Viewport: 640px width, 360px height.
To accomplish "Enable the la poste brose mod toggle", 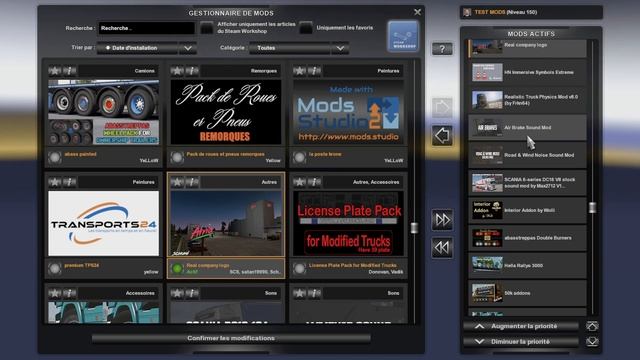I will (x=300, y=158).
